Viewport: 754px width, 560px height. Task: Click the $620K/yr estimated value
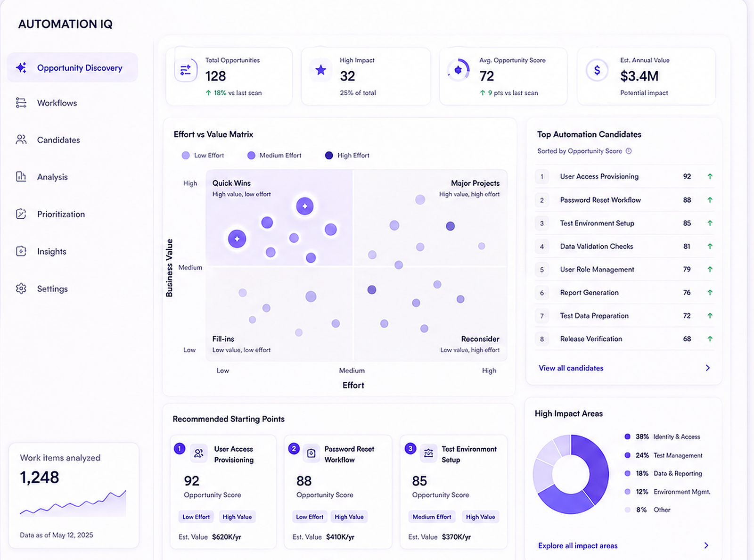227,537
